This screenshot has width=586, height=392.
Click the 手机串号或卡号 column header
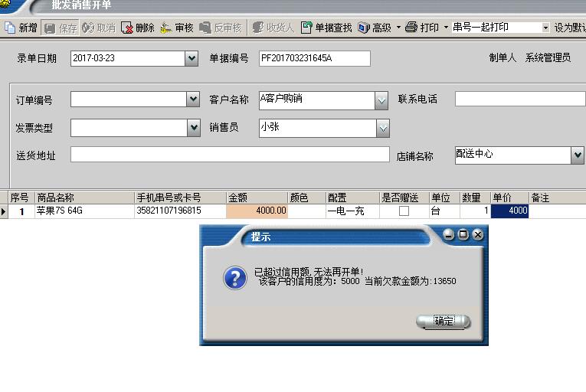coord(180,198)
